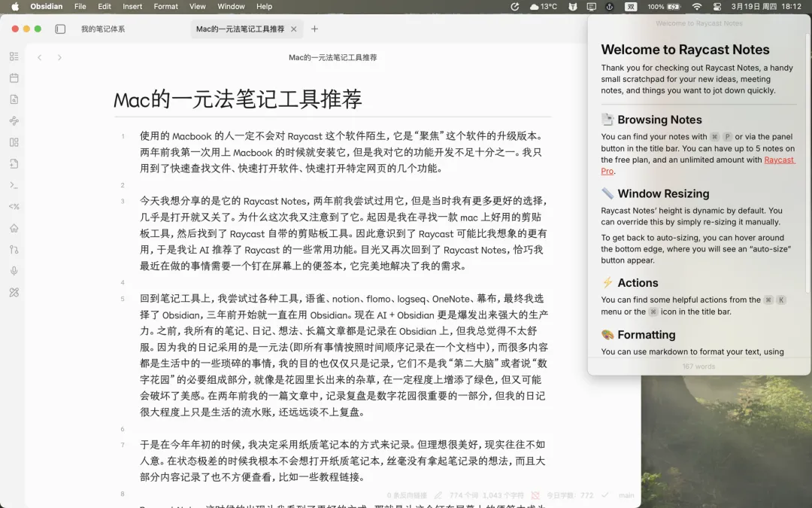
Task: Click Raycast Notes title bar text
Action: (x=699, y=23)
